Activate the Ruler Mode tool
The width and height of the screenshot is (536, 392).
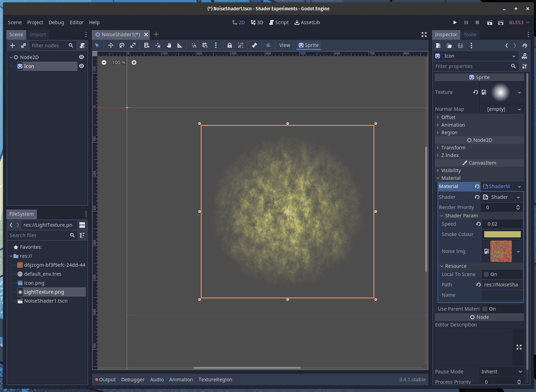coord(180,45)
